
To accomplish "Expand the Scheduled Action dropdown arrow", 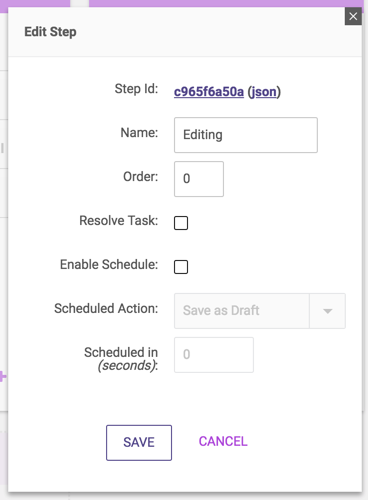I will click(x=328, y=311).
